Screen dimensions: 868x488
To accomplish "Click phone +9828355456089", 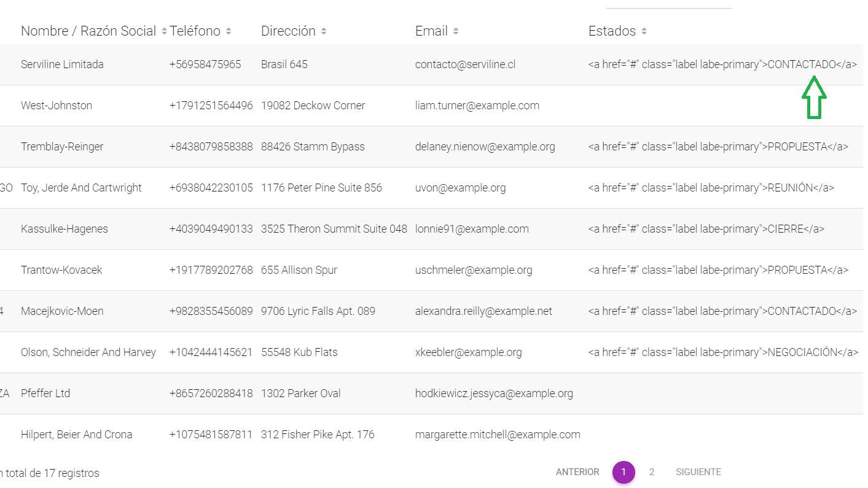I will [211, 311].
